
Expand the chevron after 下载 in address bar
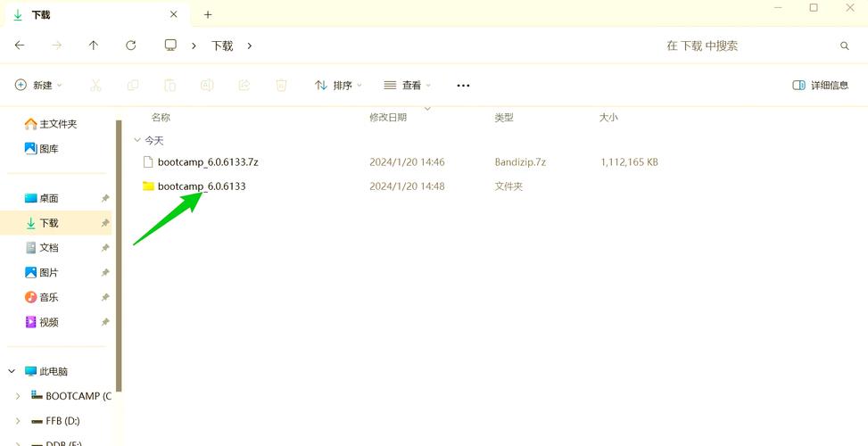pos(250,45)
